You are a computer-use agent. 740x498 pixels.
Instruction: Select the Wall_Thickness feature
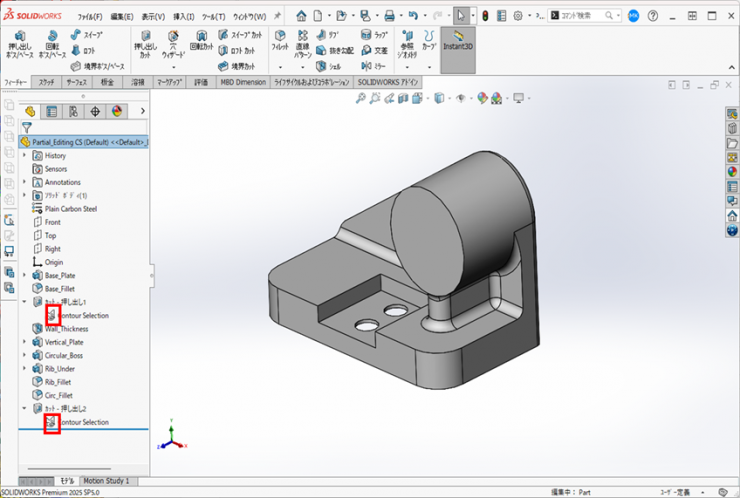pos(66,328)
